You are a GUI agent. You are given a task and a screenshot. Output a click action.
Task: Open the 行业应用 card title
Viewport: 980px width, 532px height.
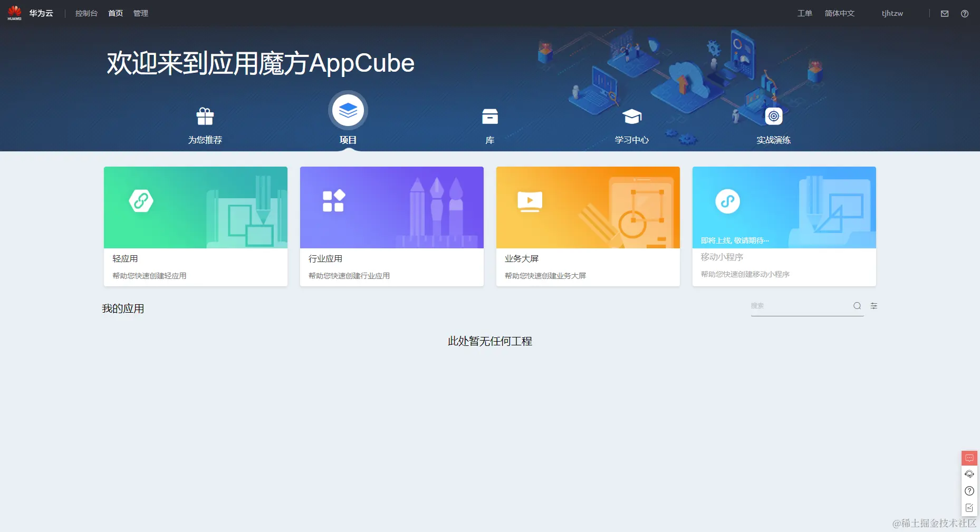[325, 258]
